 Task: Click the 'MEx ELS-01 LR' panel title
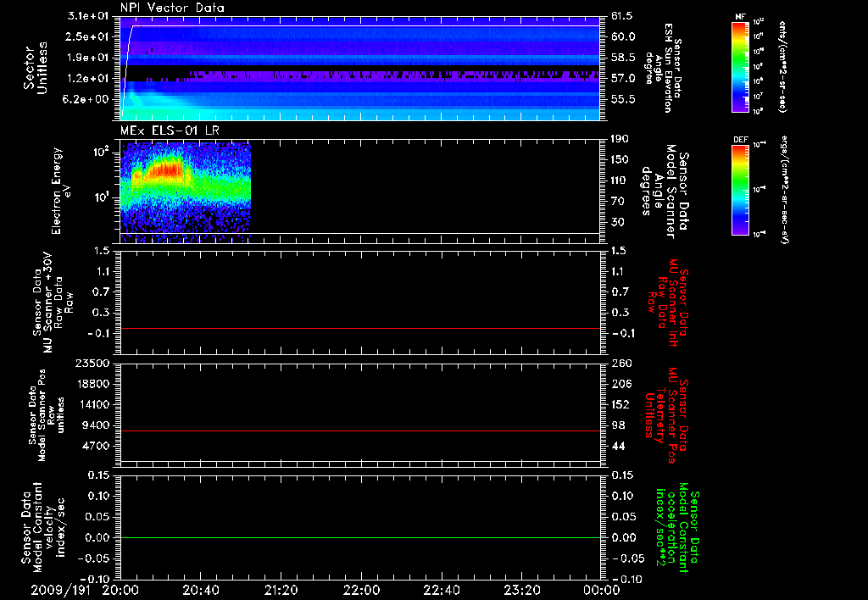[x=170, y=131]
